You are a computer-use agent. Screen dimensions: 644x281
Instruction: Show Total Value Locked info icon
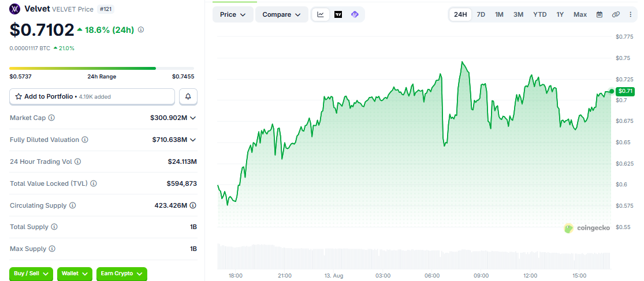(x=94, y=183)
